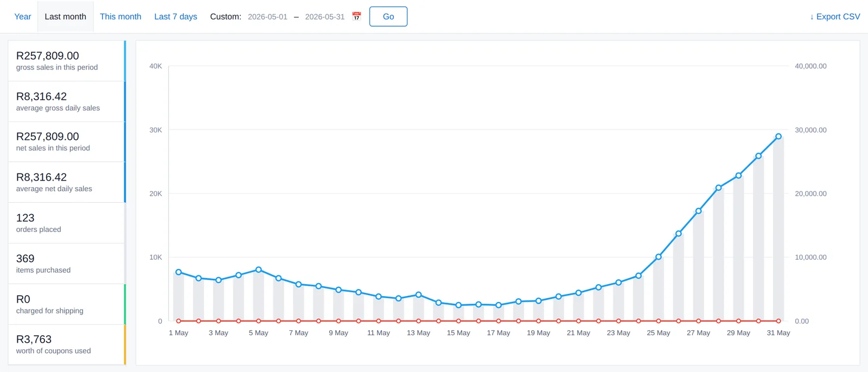This screenshot has height=372, width=868.
Task: Edit the custom start date 2026-05-01
Action: coord(267,17)
